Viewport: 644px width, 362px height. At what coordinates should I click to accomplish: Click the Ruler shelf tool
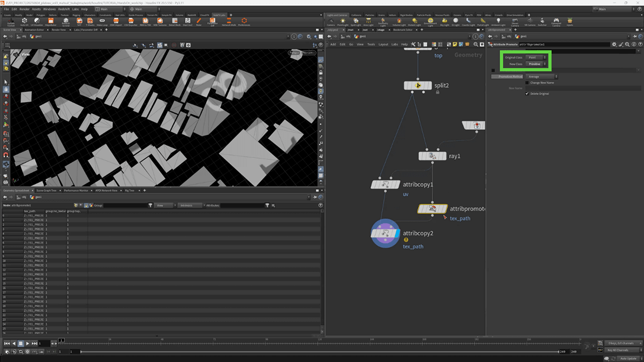click(199, 21)
